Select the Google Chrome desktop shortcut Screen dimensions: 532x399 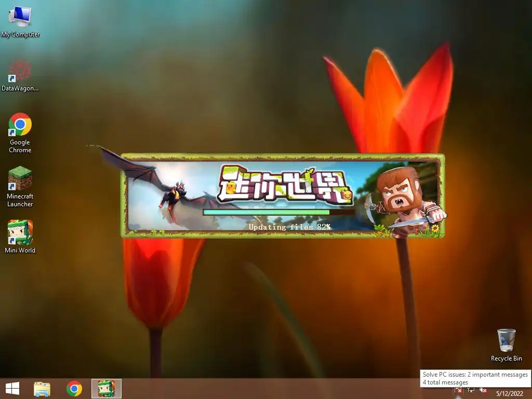coord(20,133)
